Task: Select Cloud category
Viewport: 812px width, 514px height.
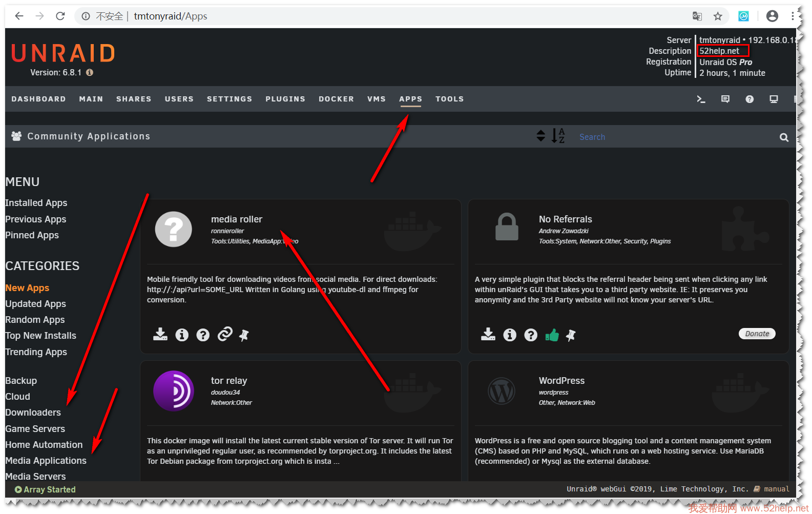Action: pos(18,397)
